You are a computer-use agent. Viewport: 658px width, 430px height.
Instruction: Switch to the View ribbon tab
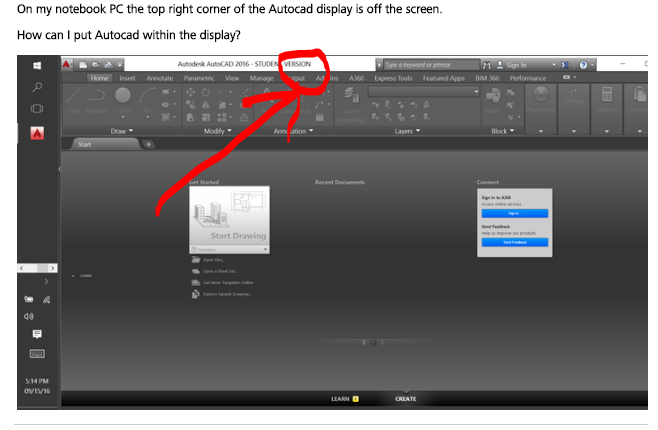[x=232, y=78]
